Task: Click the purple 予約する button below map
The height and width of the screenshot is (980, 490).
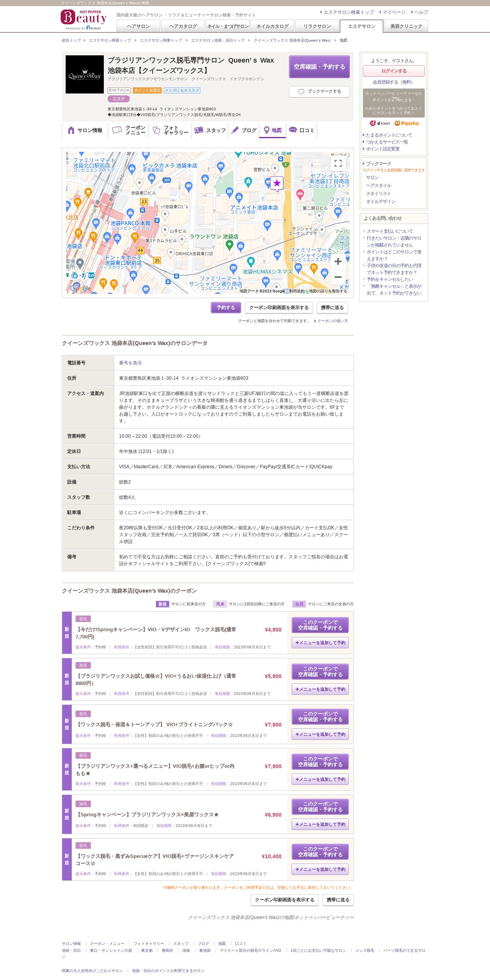Action: click(x=226, y=308)
